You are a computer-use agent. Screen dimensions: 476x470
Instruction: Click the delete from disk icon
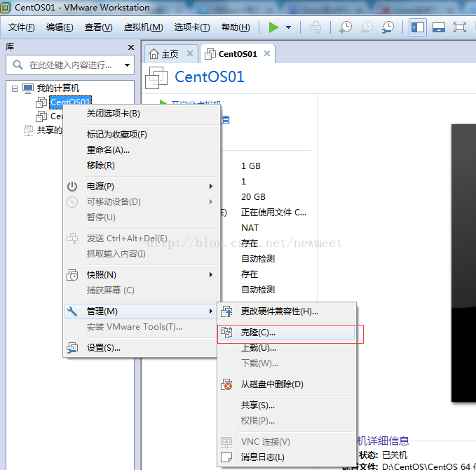(226, 384)
